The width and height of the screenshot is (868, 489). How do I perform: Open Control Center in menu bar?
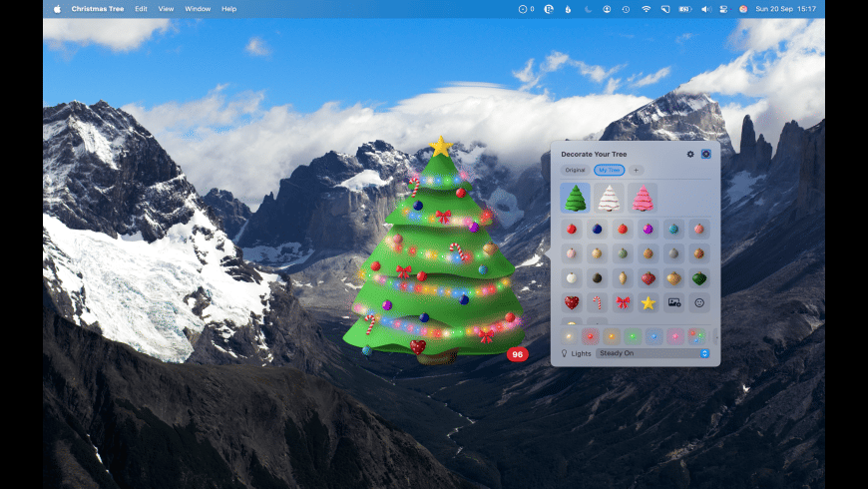pyautogui.click(x=723, y=9)
